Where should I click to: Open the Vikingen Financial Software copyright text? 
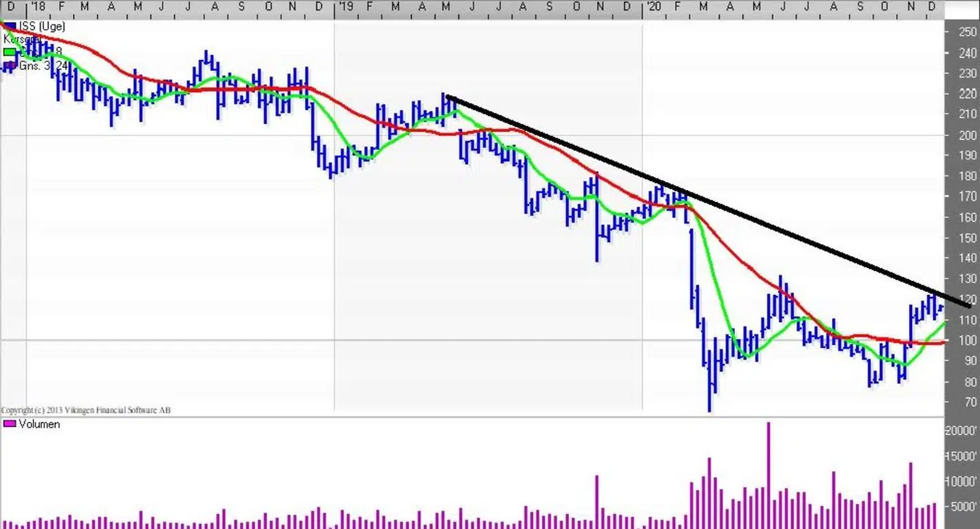point(86,410)
